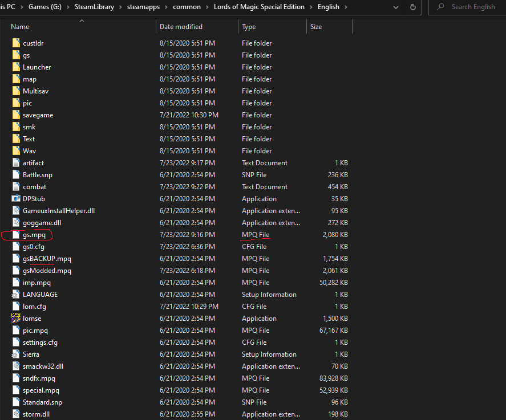Select the goggame.dll file icon
This screenshot has width=506, height=420.
point(16,223)
